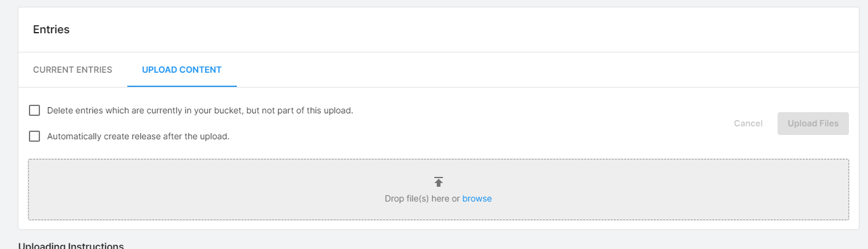This screenshot has height=249, width=868.
Task: Enable automatically create release after upload
Action: click(34, 136)
